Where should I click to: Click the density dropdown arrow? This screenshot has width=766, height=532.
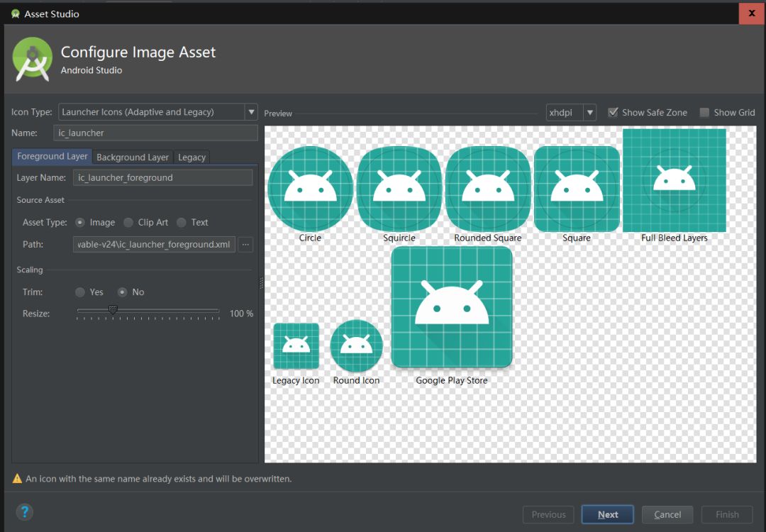(589, 112)
